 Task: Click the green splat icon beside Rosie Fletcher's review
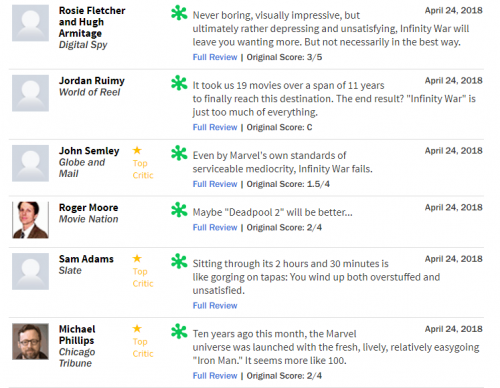pos(179,13)
